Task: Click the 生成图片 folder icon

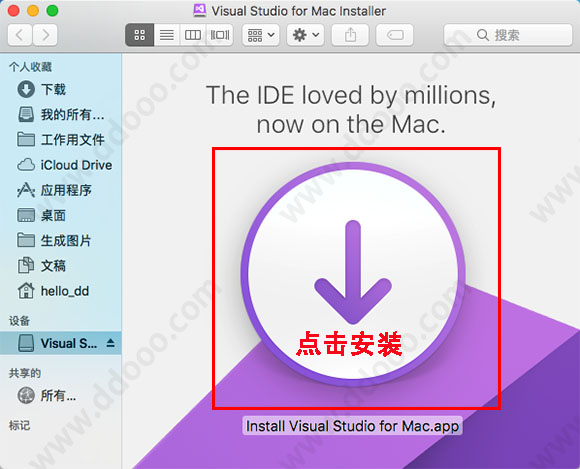Action: (x=26, y=240)
